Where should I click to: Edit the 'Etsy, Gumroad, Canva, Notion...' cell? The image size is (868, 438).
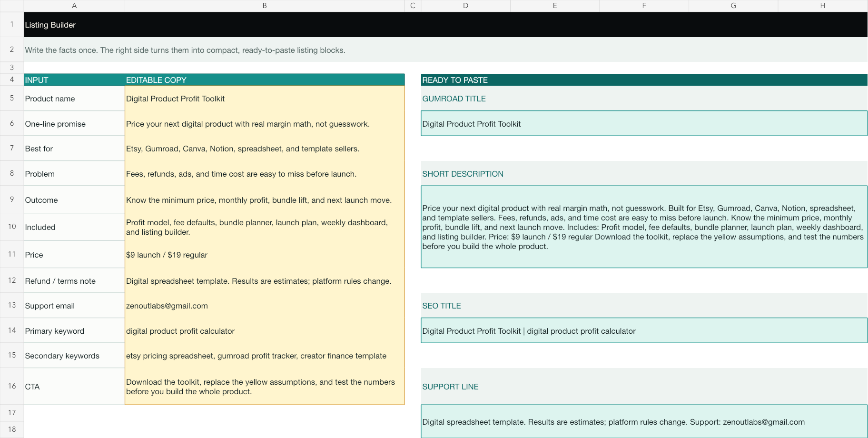click(x=265, y=149)
